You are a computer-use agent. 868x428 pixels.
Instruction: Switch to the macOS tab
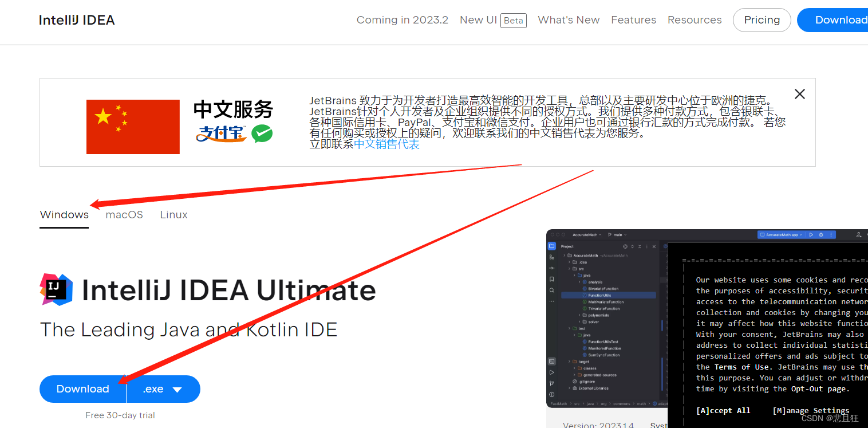pyautogui.click(x=124, y=215)
